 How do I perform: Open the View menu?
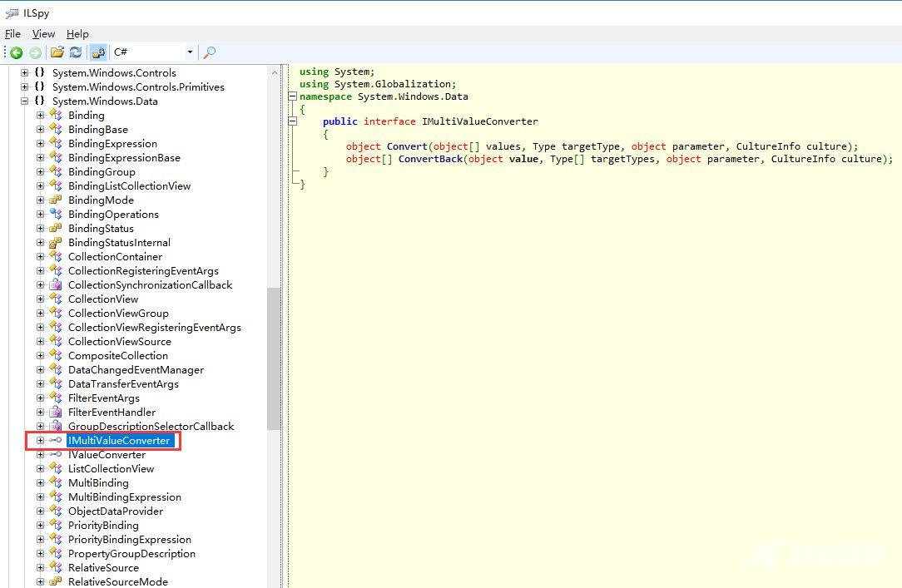[x=43, y=34]
